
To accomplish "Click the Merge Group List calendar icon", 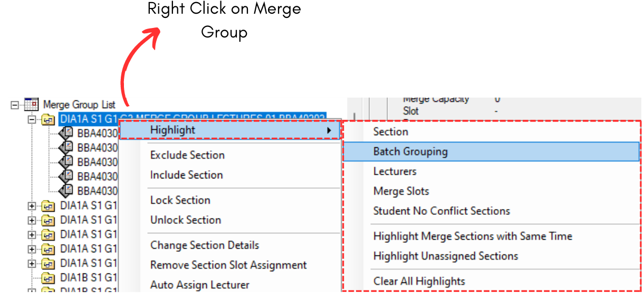I will tap(31, 105).
